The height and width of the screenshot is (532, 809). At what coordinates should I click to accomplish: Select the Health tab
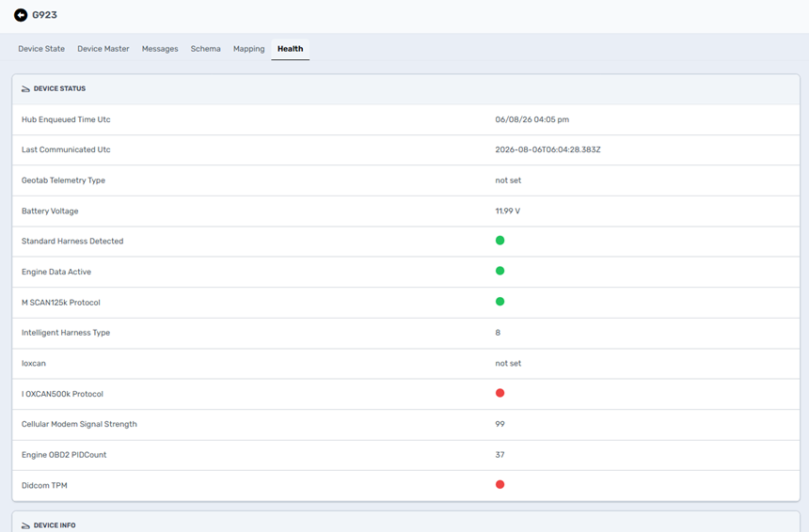pos(291,49)
